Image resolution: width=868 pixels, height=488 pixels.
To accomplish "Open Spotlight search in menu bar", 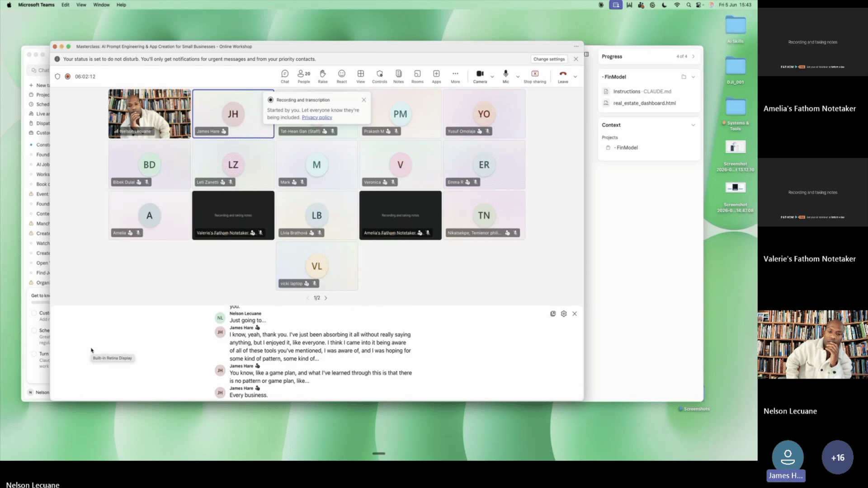I will click(689, 5).
